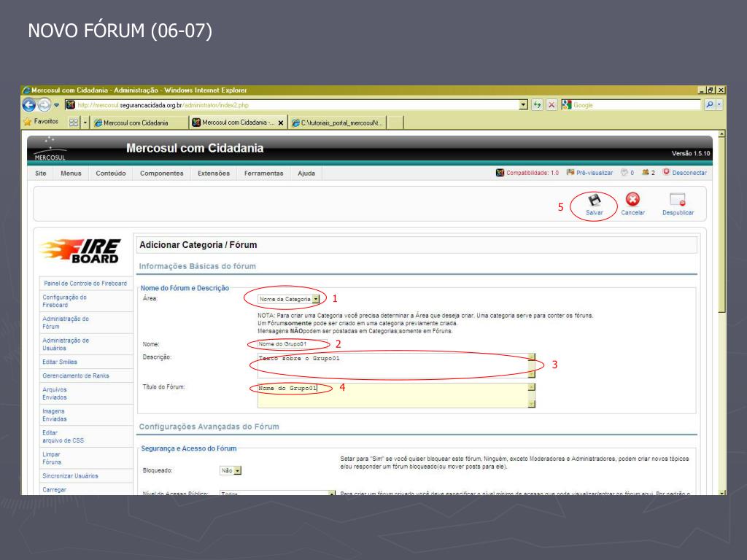
Task: Open Sincronizar Usuários link
Action: click(70, 475)
